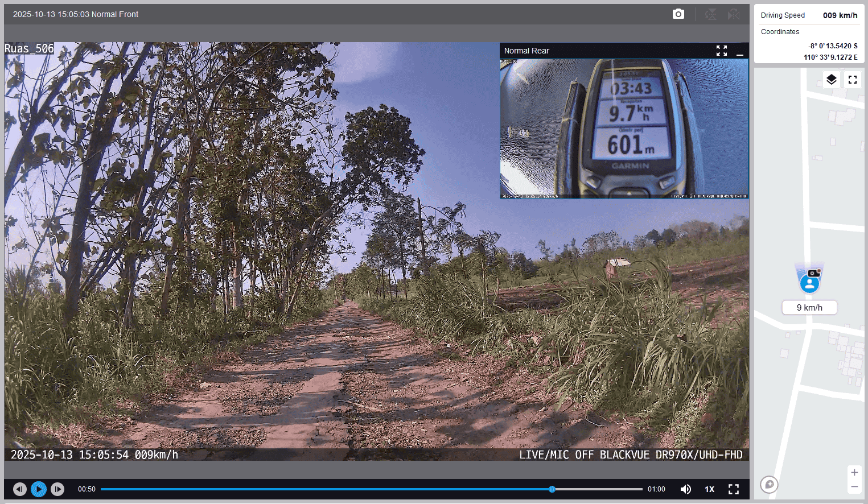Screen dimensions: 868x504
Task: Minimize the Normal Rear picture-in-picture window
Action: click(x=739, y=51)
